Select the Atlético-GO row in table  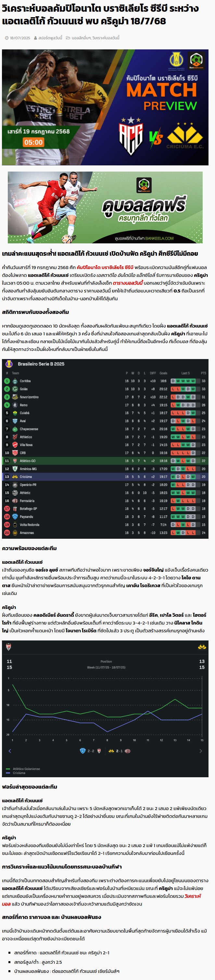[105, 461]
